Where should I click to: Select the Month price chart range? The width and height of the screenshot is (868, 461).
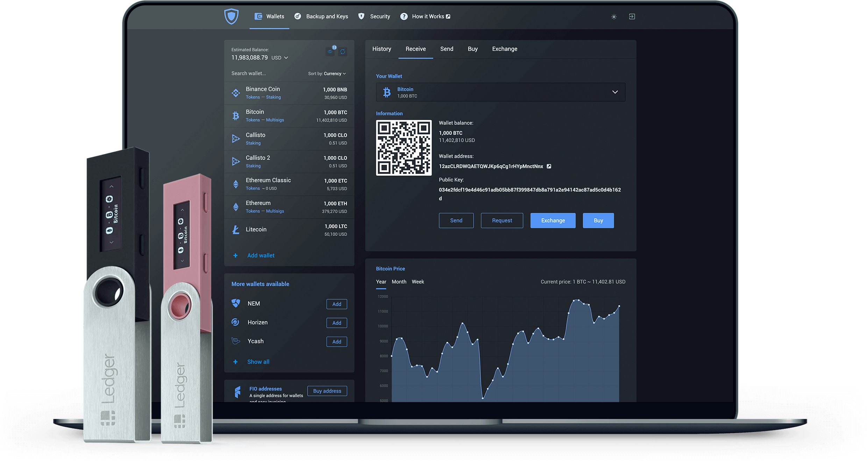(x=399, y=282)
